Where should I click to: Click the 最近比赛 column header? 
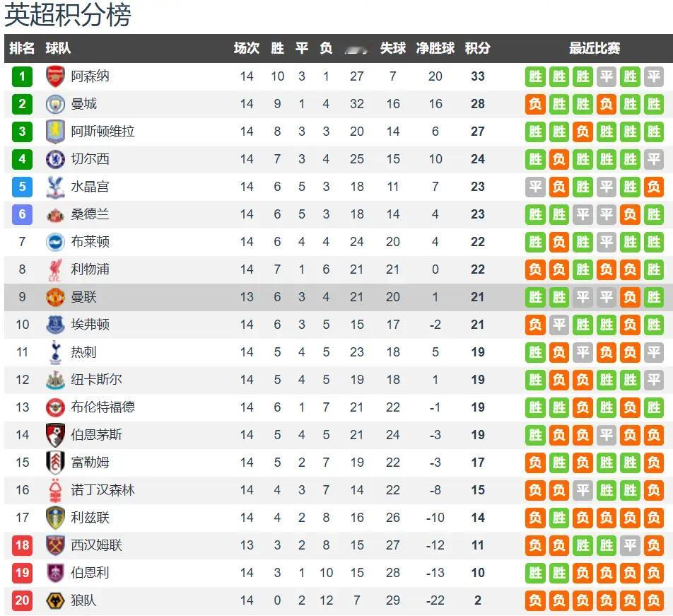(595, 48)
